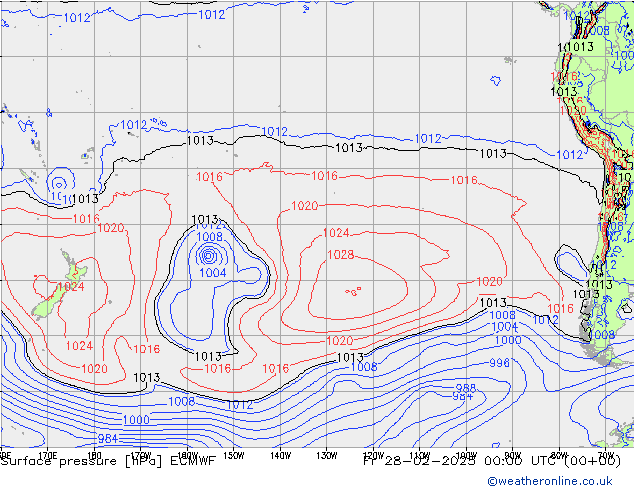Click the 130W longitude label
Viewport: 634px width, 490px height.
click(x=327, y=456)
